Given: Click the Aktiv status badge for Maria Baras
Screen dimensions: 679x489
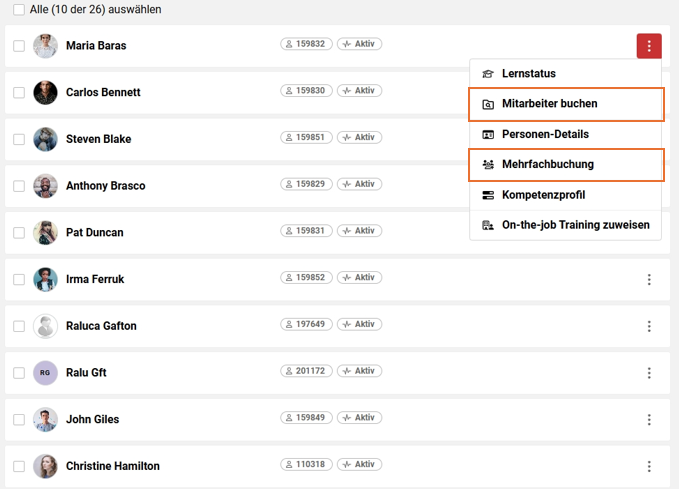Looking at the screenshot, I should click(x=359, y=44).
